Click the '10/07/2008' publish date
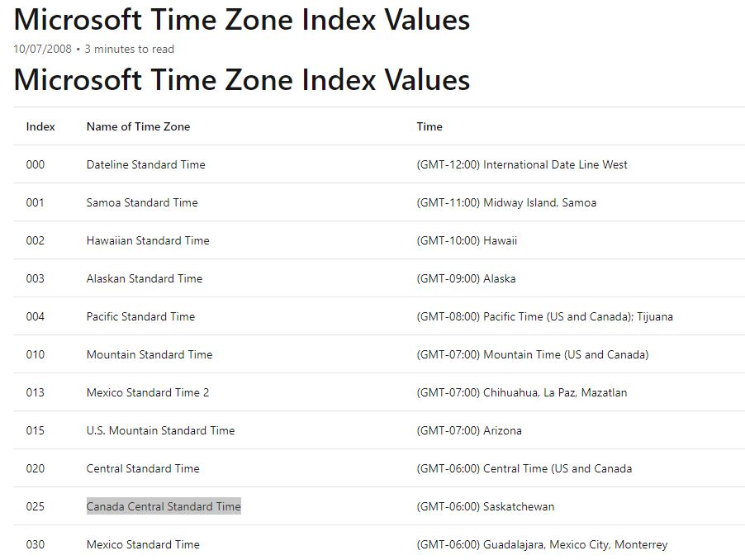The image size is (745, 560). click(x=42, y=49)
